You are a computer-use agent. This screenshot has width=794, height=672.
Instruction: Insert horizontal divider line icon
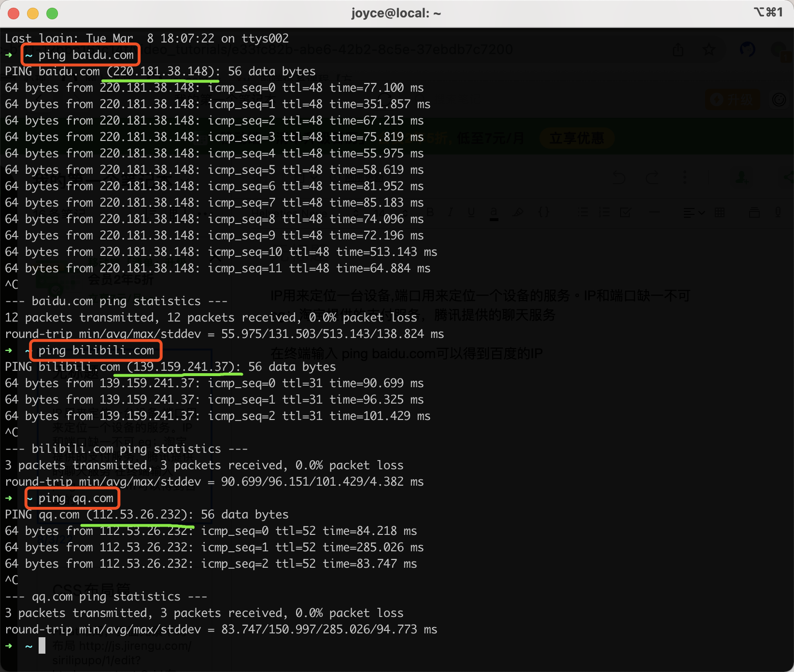point(654,212)
